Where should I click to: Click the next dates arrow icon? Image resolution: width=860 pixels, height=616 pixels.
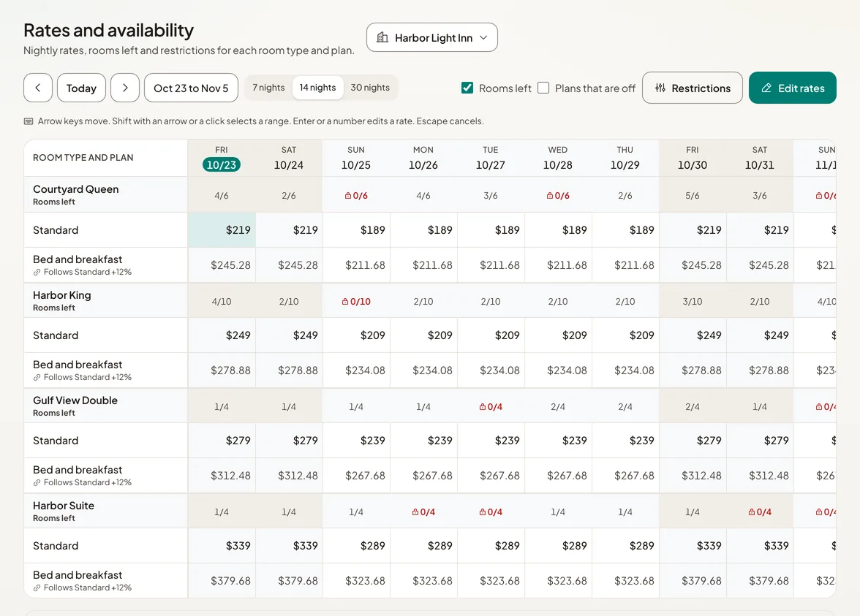pyautogui.click(x=125, y=88)
